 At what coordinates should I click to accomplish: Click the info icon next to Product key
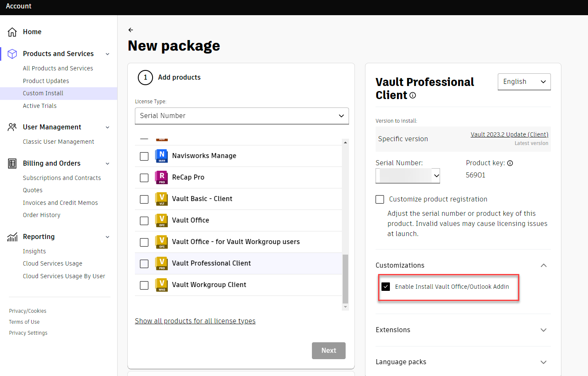pos(510,163)
